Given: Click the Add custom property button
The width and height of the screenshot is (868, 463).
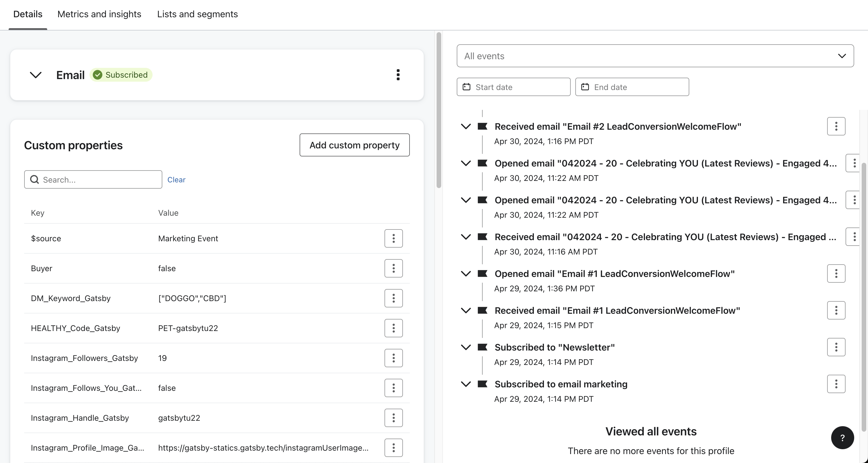Looking at the screenshot, I should click(x=354, y=145).
